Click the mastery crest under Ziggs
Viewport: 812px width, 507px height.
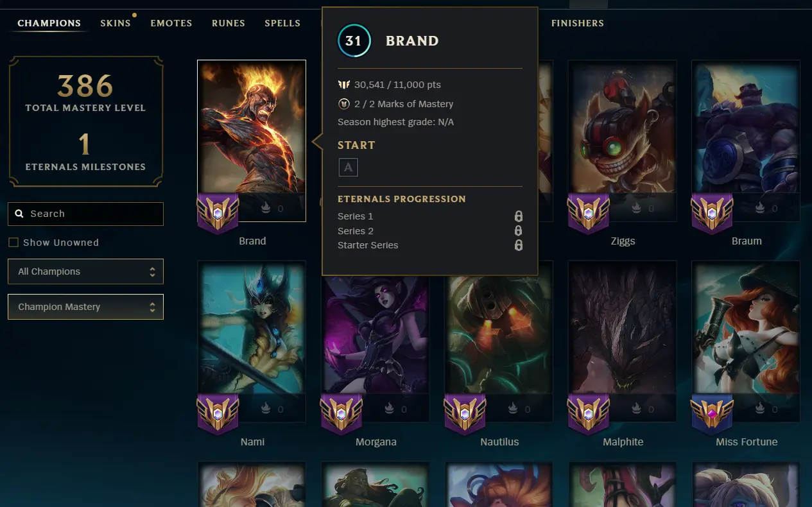pyautogui.click(x=588, y=212)
